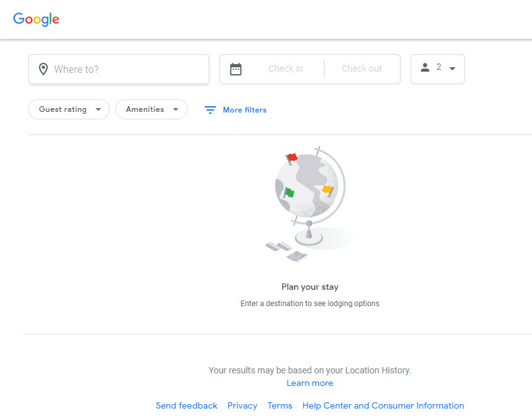532x418 pixels.
Task: Follow the Learn more link
Action: pyautogui.click(x=310, y=383)
